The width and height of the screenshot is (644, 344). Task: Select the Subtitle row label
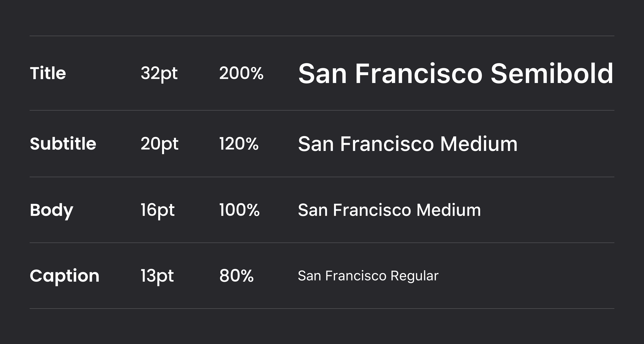63,144
